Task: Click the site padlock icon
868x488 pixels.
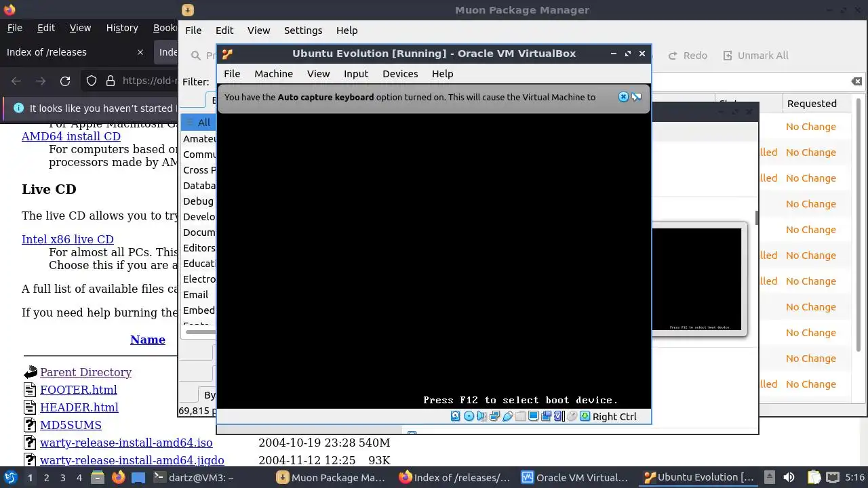Action: pyautogui.click(x=111, y=81)
